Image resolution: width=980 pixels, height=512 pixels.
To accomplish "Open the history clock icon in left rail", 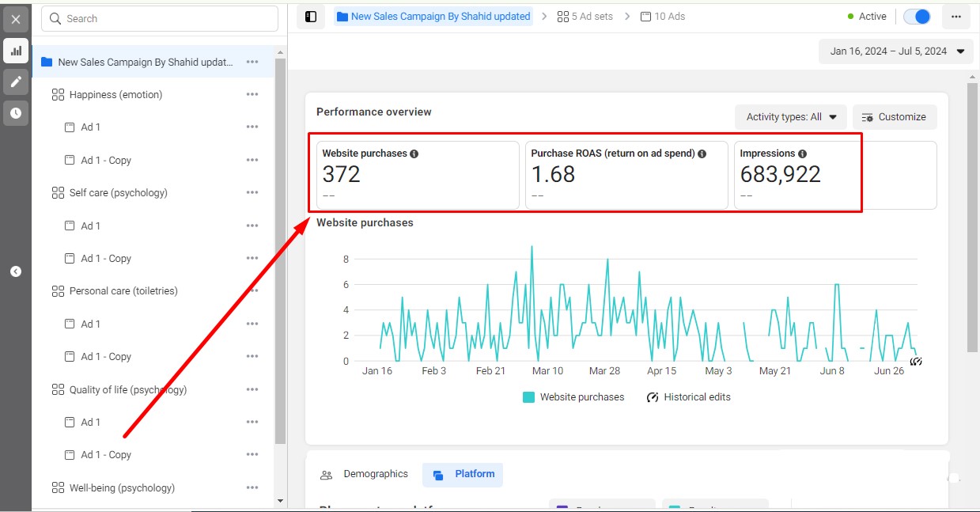I will [x=16, y=113].
